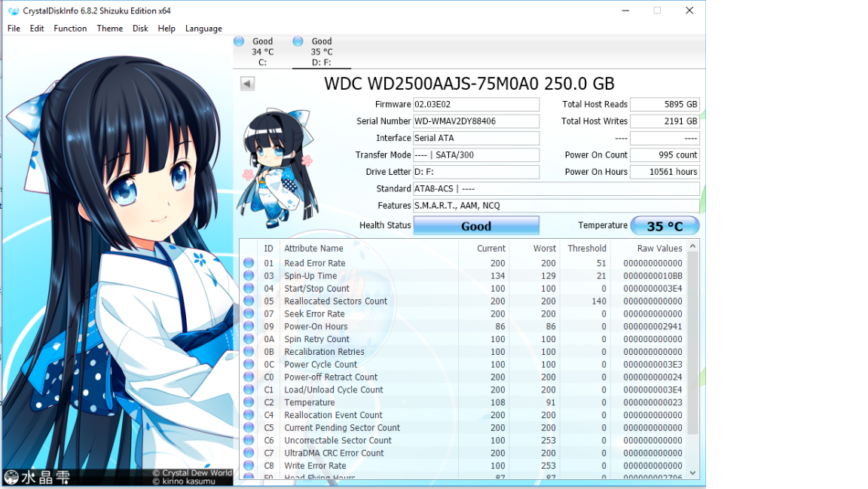Image resolution: width=868 pixels, height=489 pixels.
Task: Click the ID column header
Action: 268,249
